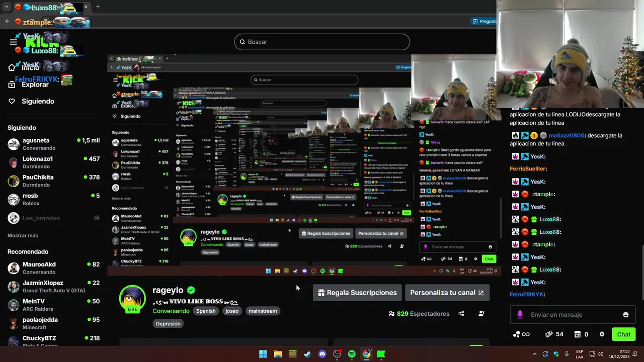
Task: Click the FelruFRIKYK username in chat
Action: point(527,295)
